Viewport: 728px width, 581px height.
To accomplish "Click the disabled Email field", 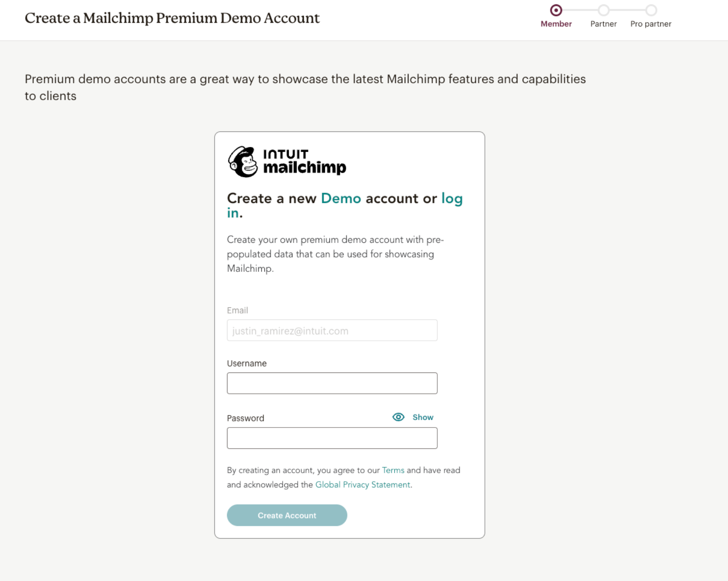I will coord(332,330).
